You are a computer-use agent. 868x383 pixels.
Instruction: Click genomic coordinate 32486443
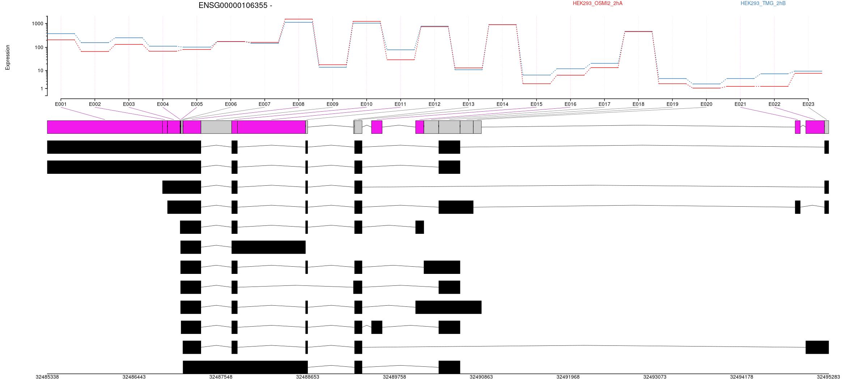pos(134,377)
